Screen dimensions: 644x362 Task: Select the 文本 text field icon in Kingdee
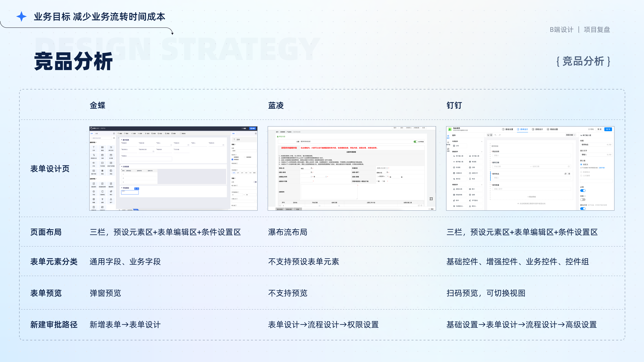point(94,147)
